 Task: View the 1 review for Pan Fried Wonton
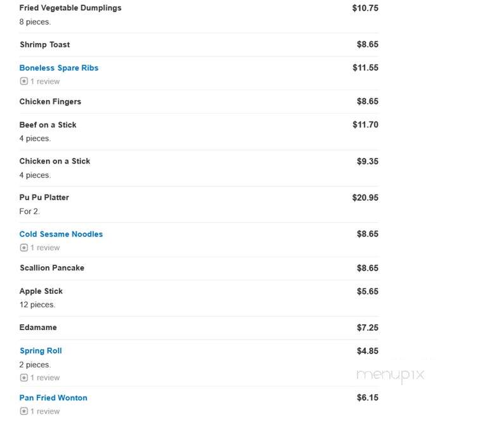click(45, 411)
